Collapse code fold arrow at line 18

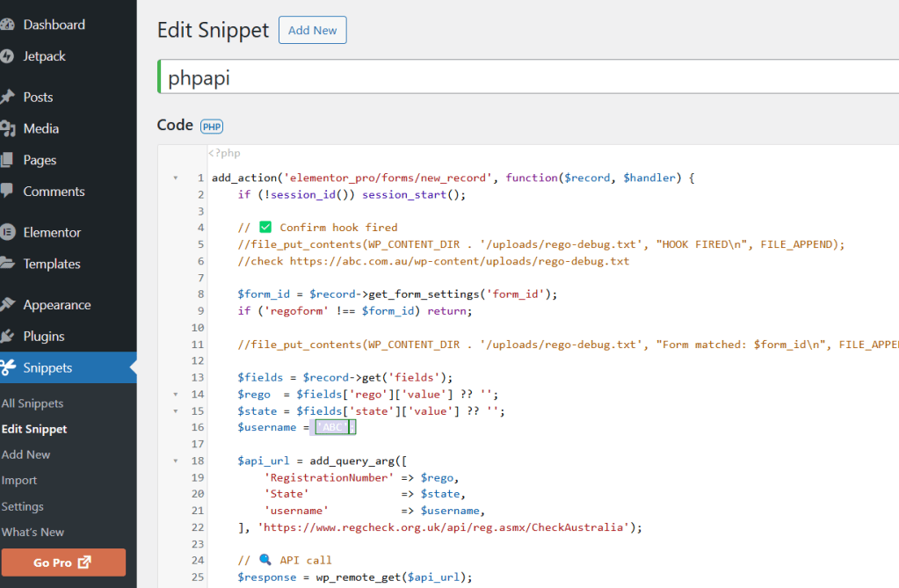(x=176, y=461)
